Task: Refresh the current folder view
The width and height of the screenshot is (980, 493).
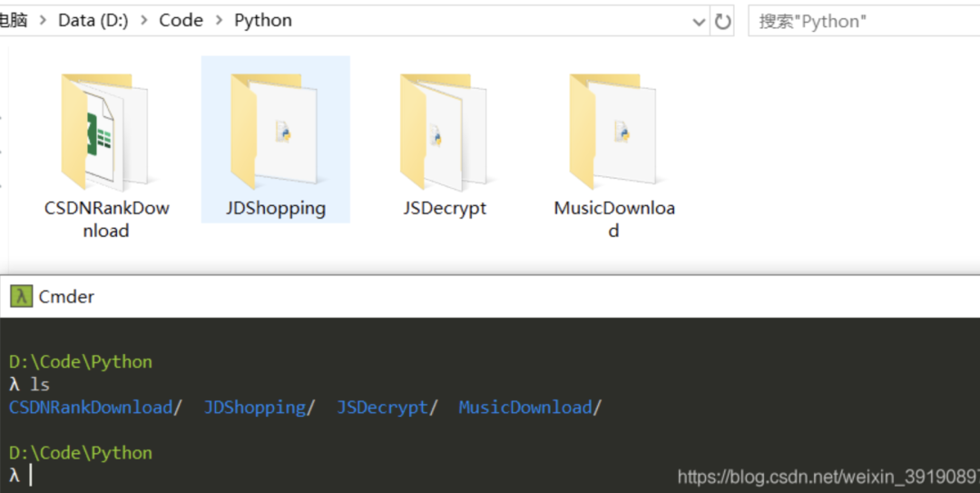Action: pyautogui.click(x=723, y=21)
